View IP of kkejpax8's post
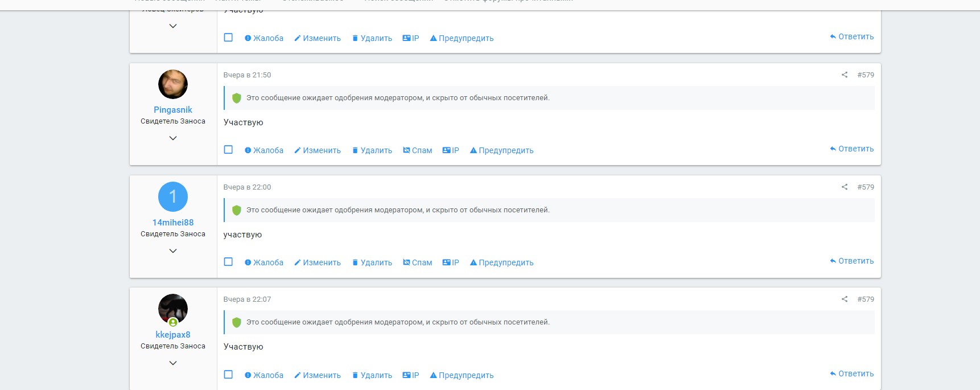The width and height of the screenshot is (980, 390). (411, 375)
